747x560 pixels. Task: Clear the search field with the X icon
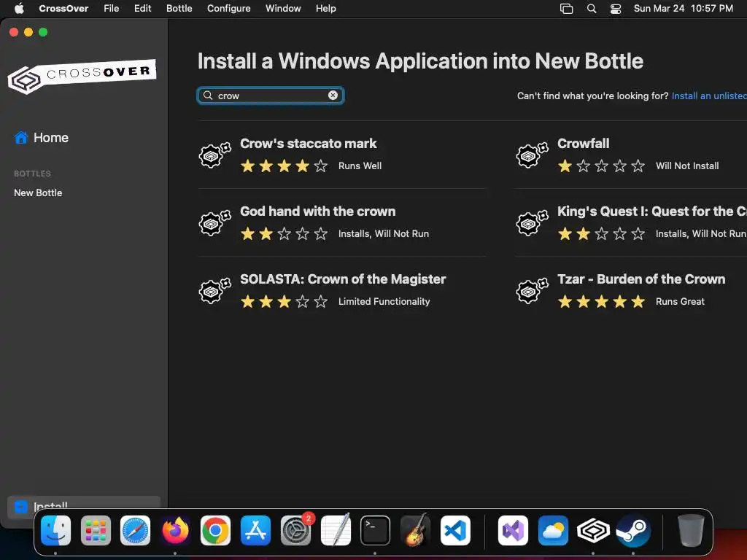333,96
